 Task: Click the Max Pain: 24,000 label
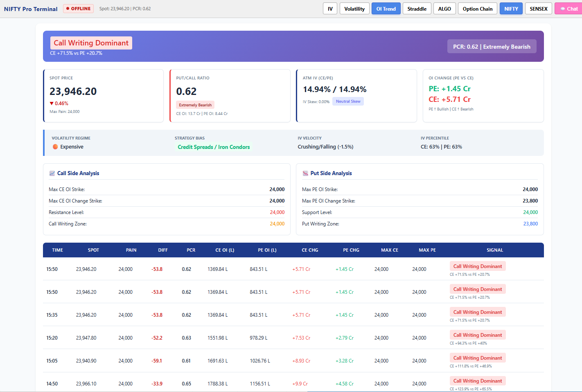65,112
